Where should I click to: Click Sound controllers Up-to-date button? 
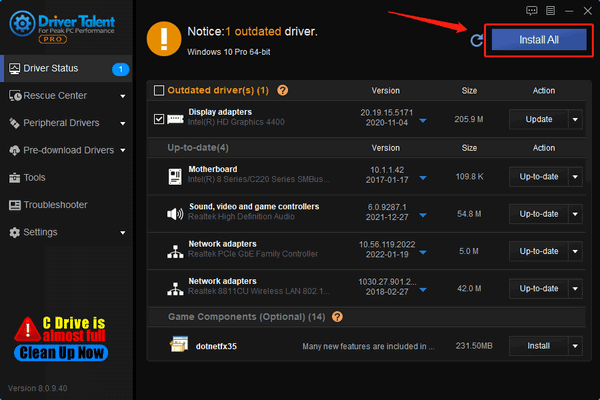pyautogui.click(x=538, y=214)
